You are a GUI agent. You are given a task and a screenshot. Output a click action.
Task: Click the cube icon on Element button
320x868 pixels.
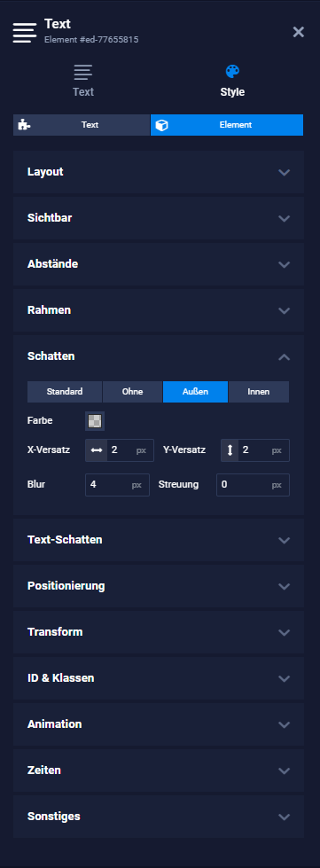pyautogui.click(x=161, y=125)
